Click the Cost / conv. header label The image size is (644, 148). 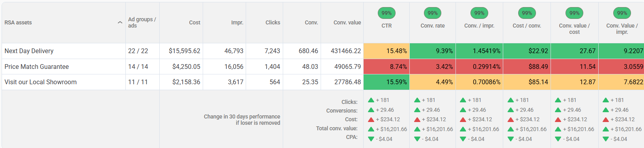pos(527,26)
